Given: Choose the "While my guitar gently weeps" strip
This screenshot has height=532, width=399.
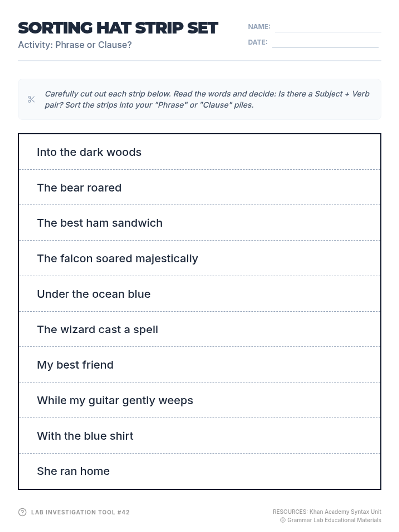Looking at the screenshot, I should pyautogui.click(x=199, y=400).
